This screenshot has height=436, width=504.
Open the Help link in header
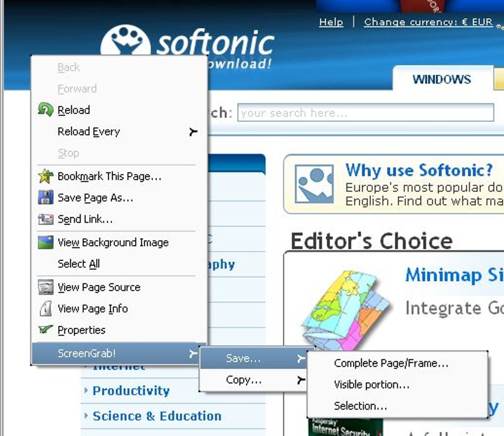click(x=331, y=22)
